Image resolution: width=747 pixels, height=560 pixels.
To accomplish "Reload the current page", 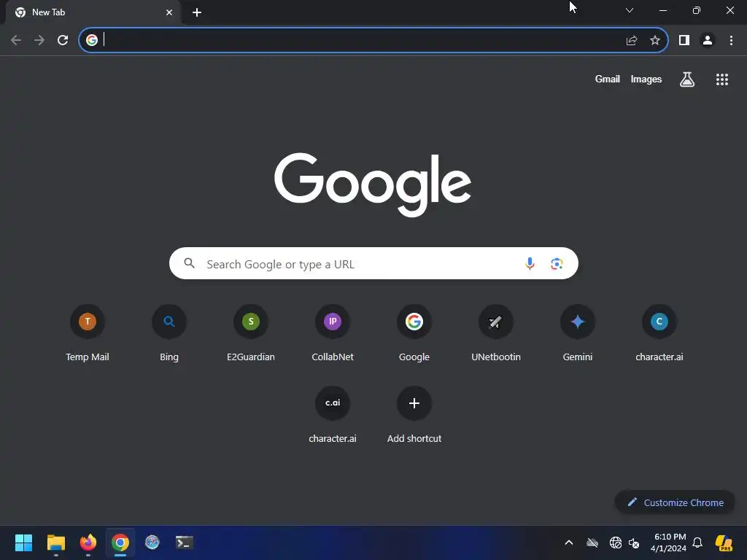I will tap(63, 40).
